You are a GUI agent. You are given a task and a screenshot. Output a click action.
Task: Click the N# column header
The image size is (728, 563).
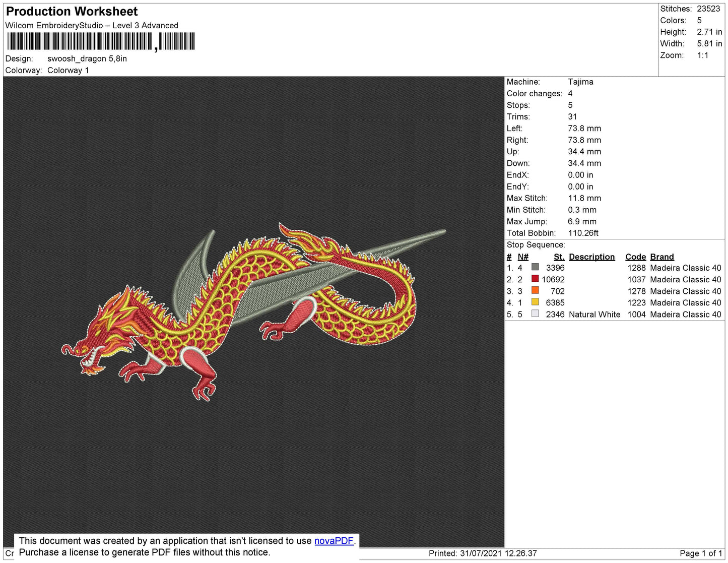point(523,257)
